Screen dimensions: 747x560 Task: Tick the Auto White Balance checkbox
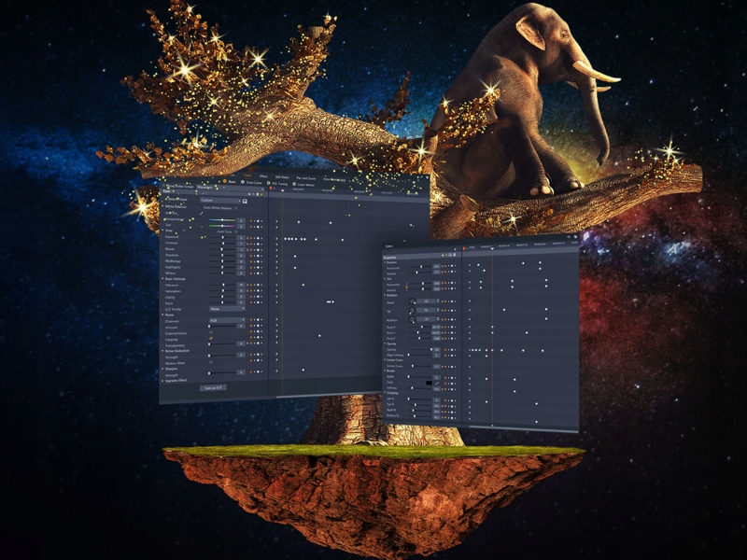pos(236,208)
